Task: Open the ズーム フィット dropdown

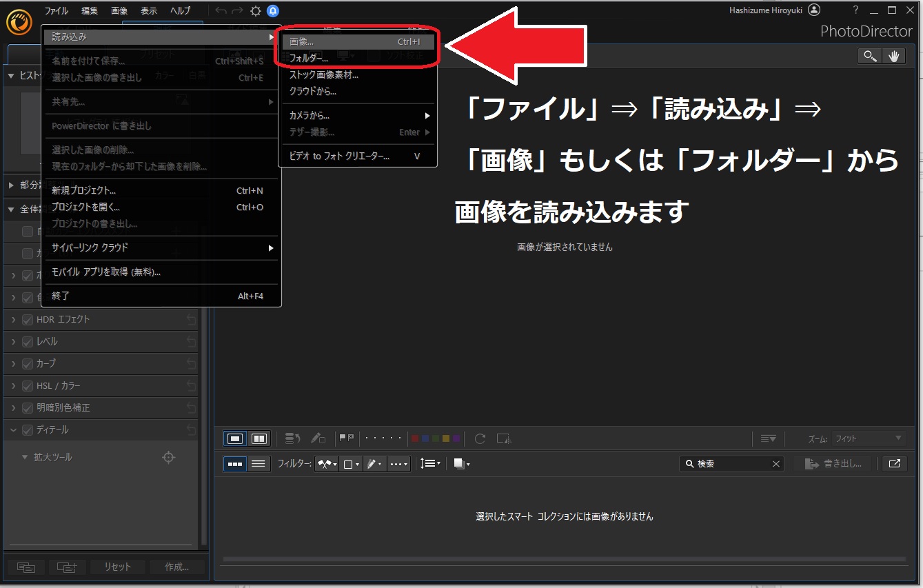Action: point(868,438)
